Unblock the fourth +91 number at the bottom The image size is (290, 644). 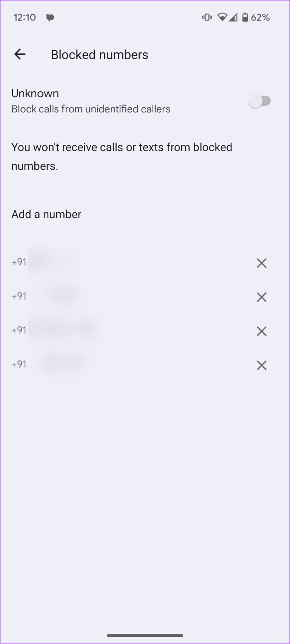click(261, 365)
